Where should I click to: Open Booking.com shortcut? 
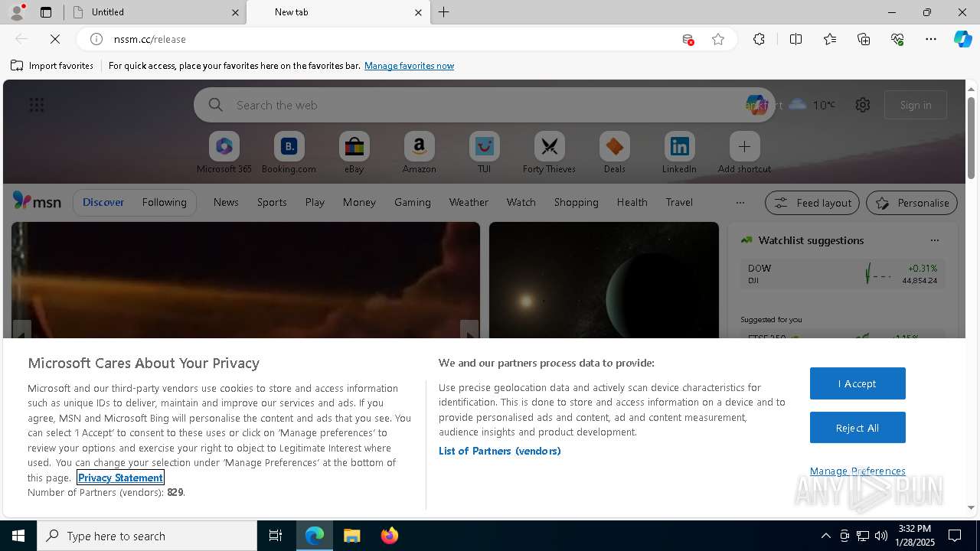pyautogui.click(x=289, y=153)
